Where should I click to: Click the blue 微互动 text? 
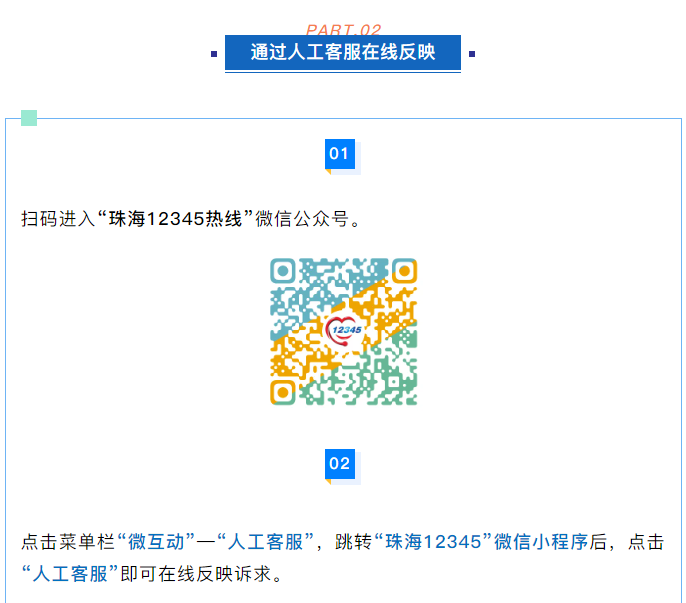point(156,543)
